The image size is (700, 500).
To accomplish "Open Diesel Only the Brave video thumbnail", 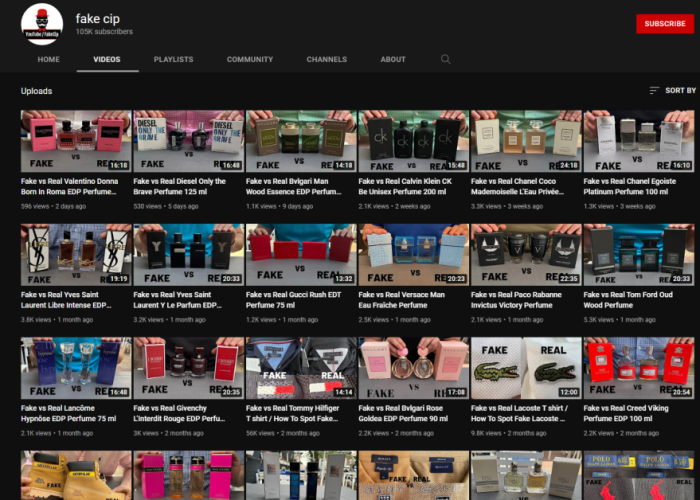I will 189,141.
